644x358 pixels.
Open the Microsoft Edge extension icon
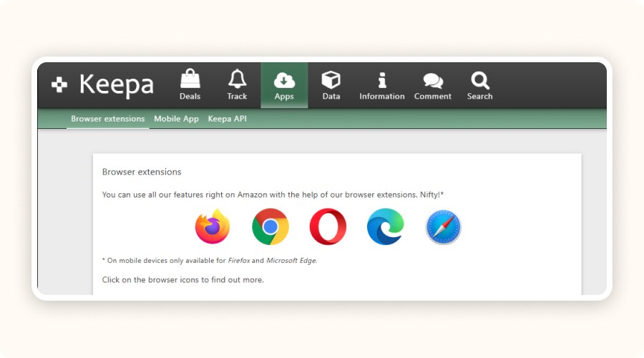pos(385,226)
